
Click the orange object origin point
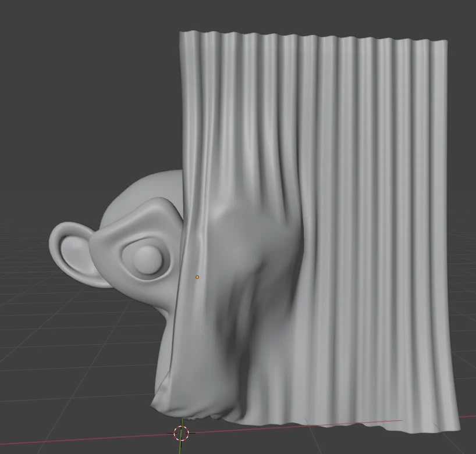click(x=197, y=277)
